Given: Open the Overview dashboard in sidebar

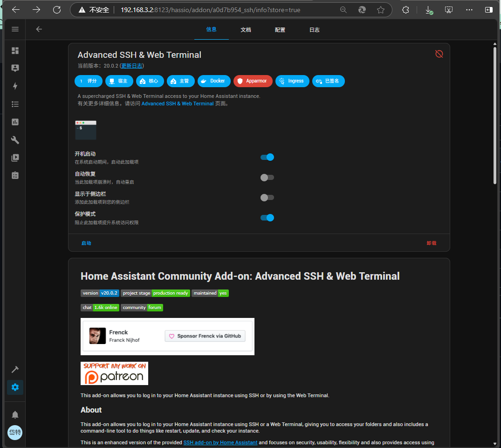Looking at the screenshot, I should (15, 50).
